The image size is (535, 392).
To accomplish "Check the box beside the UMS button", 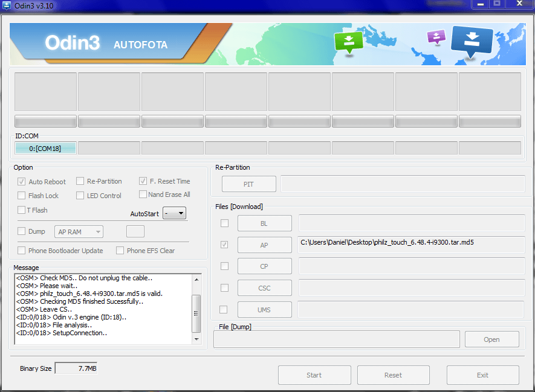I will coord(224,309).
